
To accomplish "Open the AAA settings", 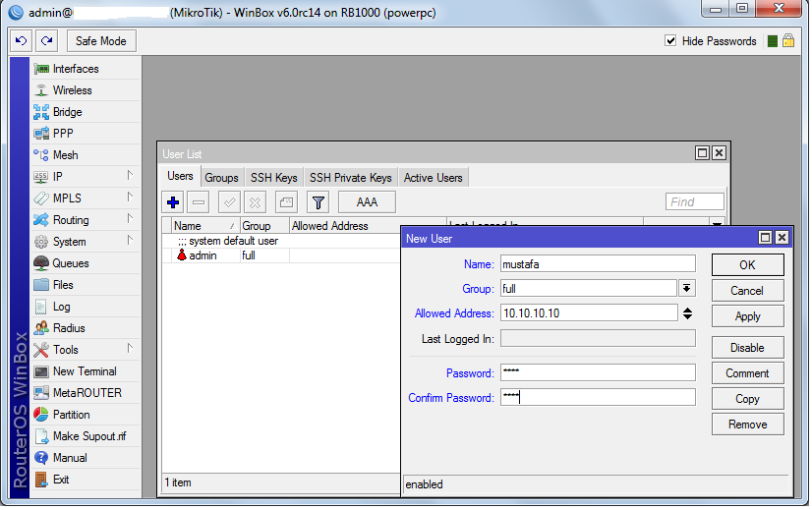I will pyautogui.click(x=367, y=201).
